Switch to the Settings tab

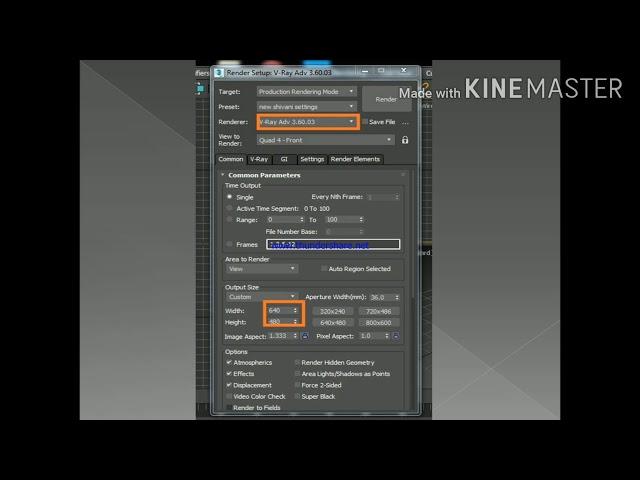coord(312,159)
